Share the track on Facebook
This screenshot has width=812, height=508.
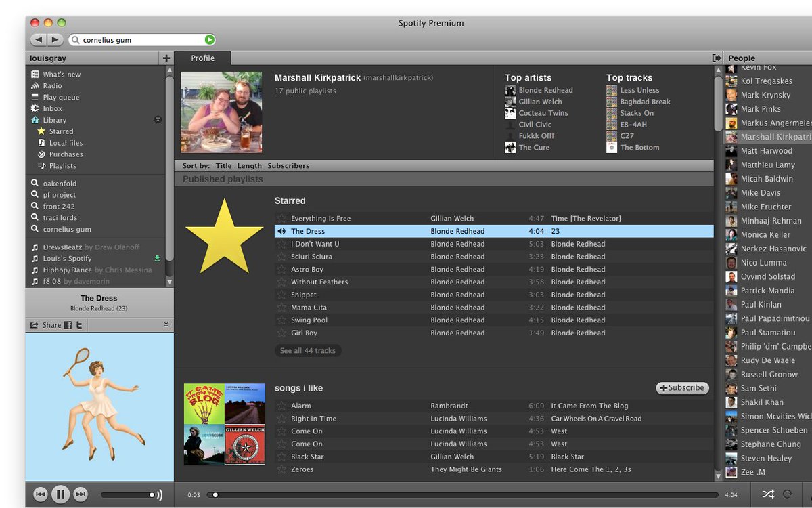[68, 325]
